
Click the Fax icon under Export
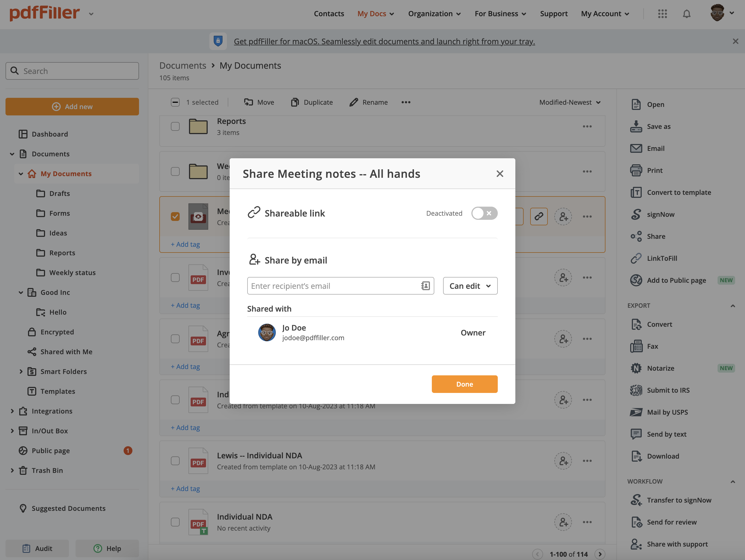636,346
